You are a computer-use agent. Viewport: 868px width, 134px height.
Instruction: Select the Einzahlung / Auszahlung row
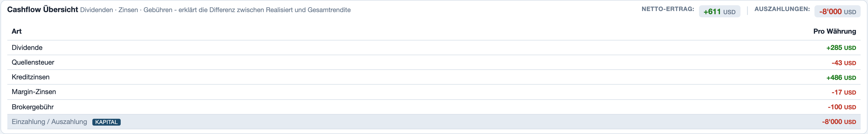pyautogui.click(x=434, y=122)
